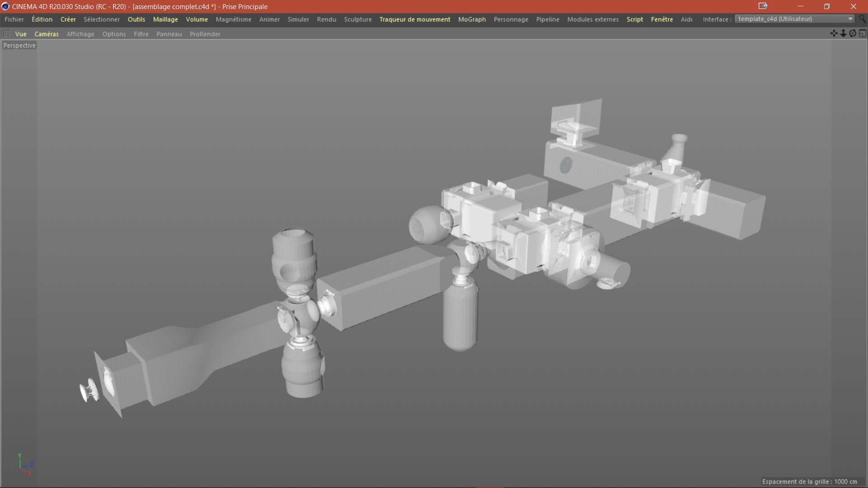The height and width of the screenshot is (488, 868).
Task: Expand the Affichage viewport menu
Action: (x=80, y=34)
